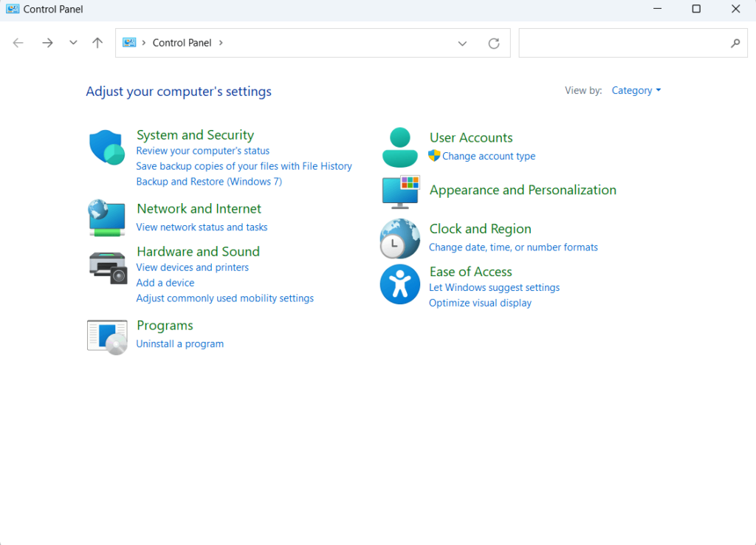Expand chevron after Control Panel breadcrumb

click(220, 43)
